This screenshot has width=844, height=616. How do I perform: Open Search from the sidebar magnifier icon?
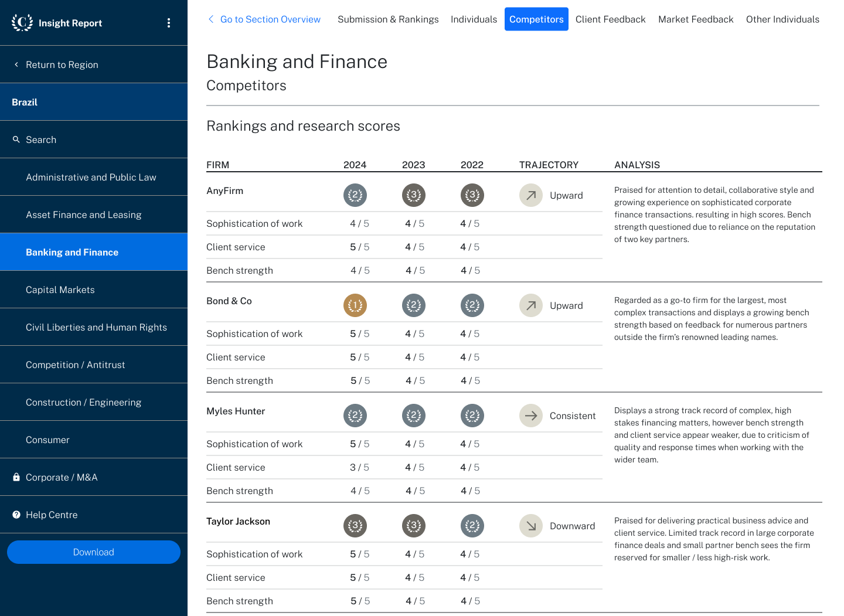(16, 139)
